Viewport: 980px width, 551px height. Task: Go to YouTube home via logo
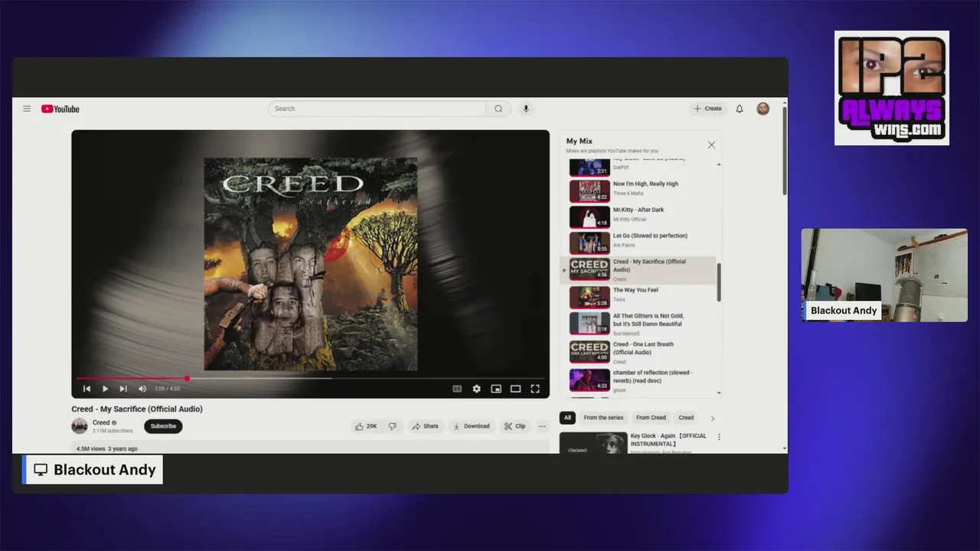point(60,109)
